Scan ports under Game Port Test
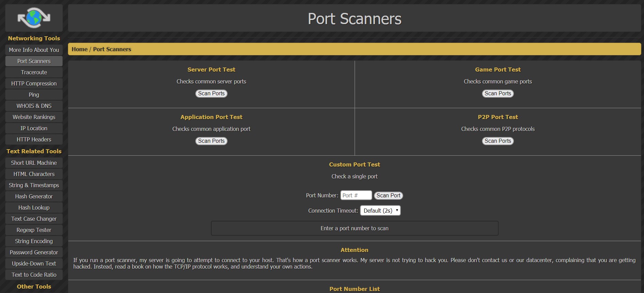Image resolution: width=644 pixels, height=293 pixels. click(x=498, y=93)
